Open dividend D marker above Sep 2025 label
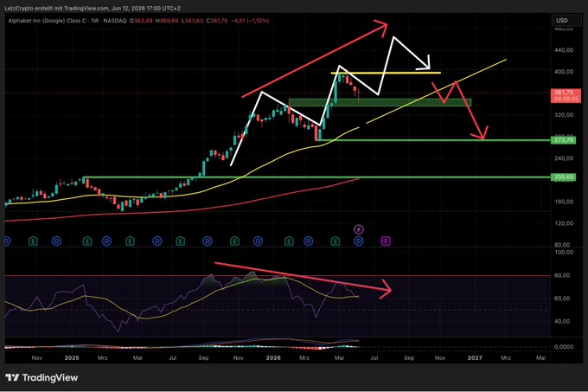The image size is (588, 392). [x=208, y=241]
